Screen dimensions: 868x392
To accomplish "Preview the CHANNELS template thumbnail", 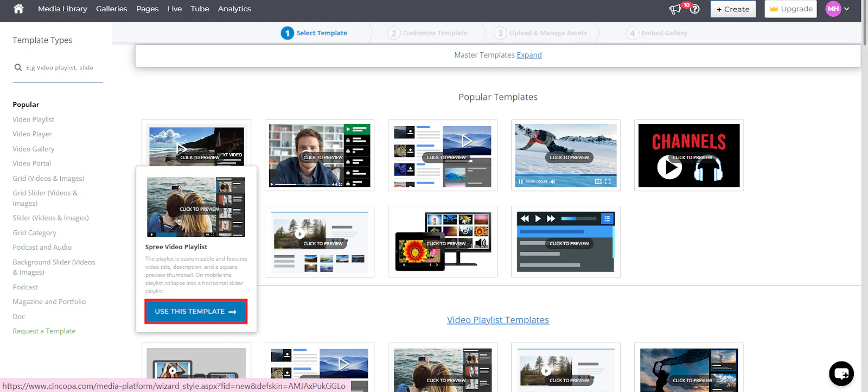I will pos(689,155).
